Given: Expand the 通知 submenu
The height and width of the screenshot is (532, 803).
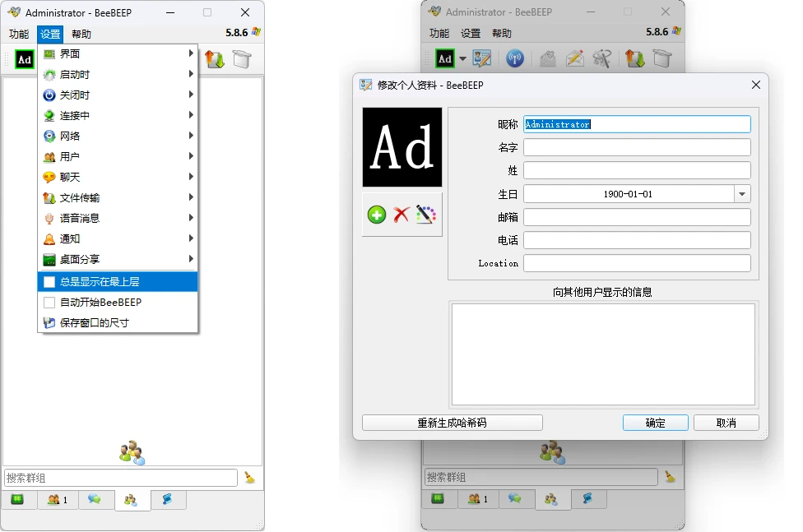Looking at the screenshot, I should (118, 238).
